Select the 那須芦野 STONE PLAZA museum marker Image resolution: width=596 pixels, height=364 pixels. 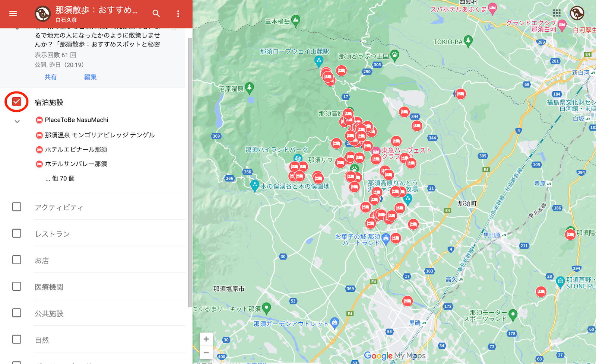coord(560,282)
